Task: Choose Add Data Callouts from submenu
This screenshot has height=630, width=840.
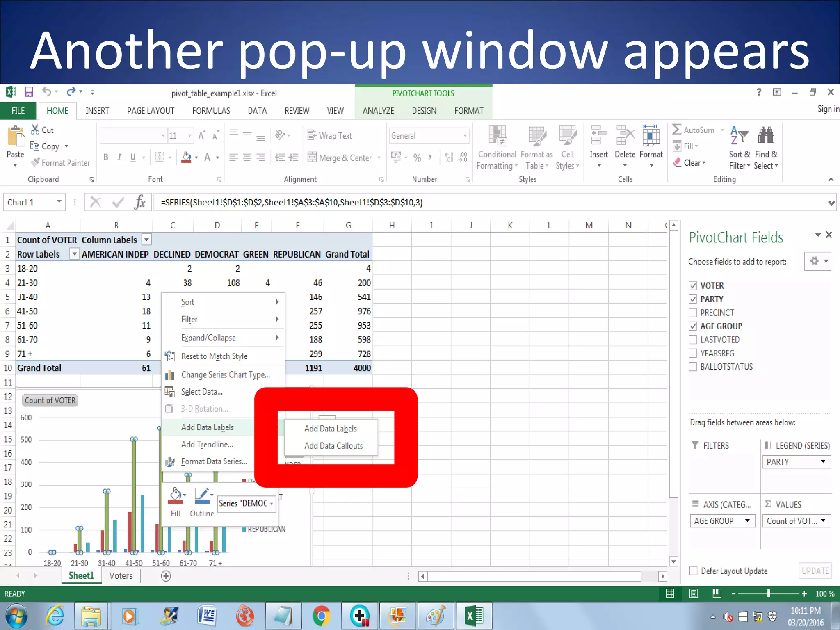Action: pos(333,446)
